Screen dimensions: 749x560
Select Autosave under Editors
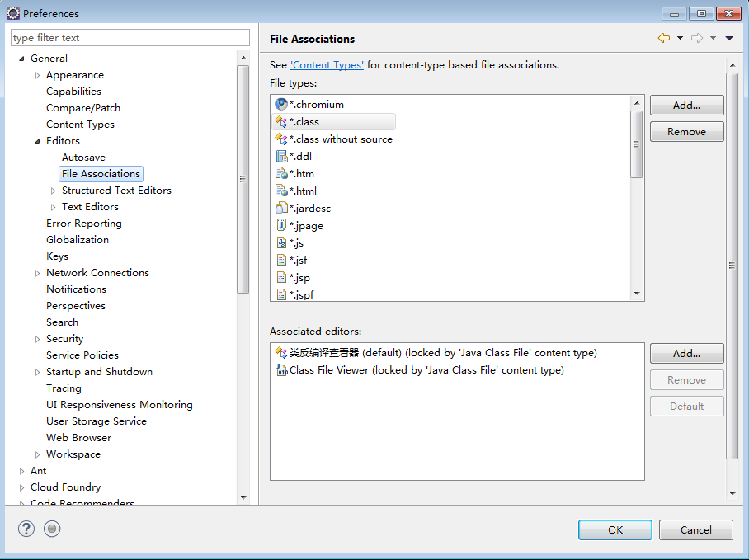tap(83, 158)
